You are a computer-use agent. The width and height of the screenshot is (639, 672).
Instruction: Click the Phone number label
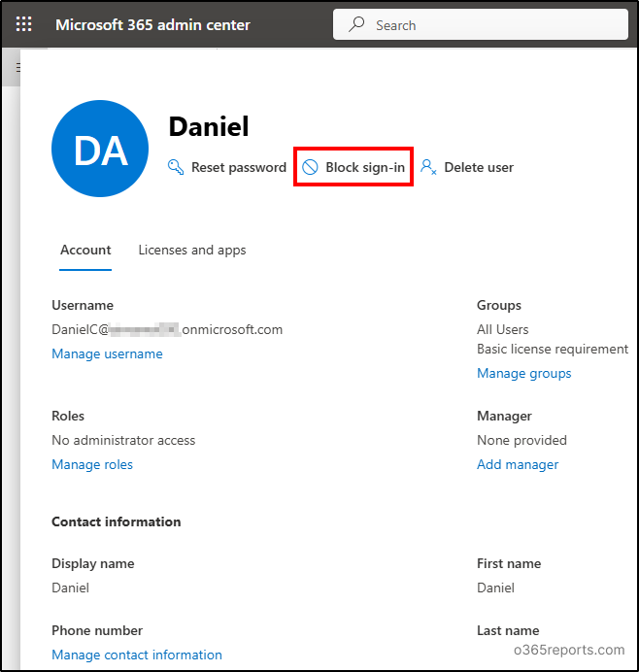click(x=97, y=630)
